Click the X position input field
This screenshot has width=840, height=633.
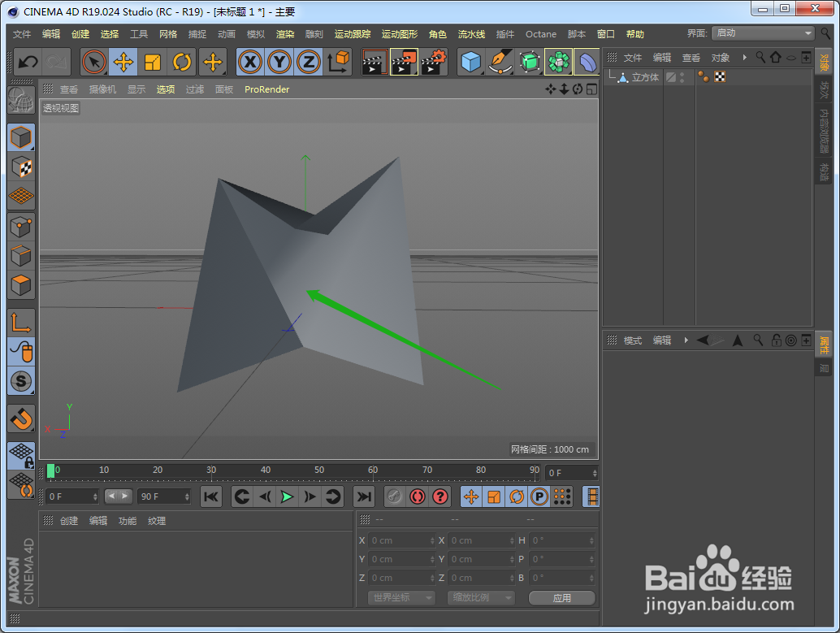coord(402,540)
